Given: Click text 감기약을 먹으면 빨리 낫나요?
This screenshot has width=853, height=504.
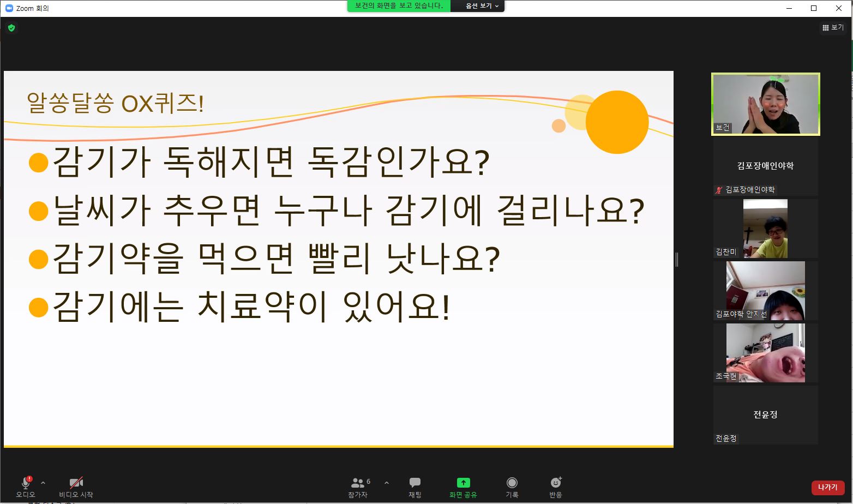Looking at the screenshot, I should pos(276,259).
